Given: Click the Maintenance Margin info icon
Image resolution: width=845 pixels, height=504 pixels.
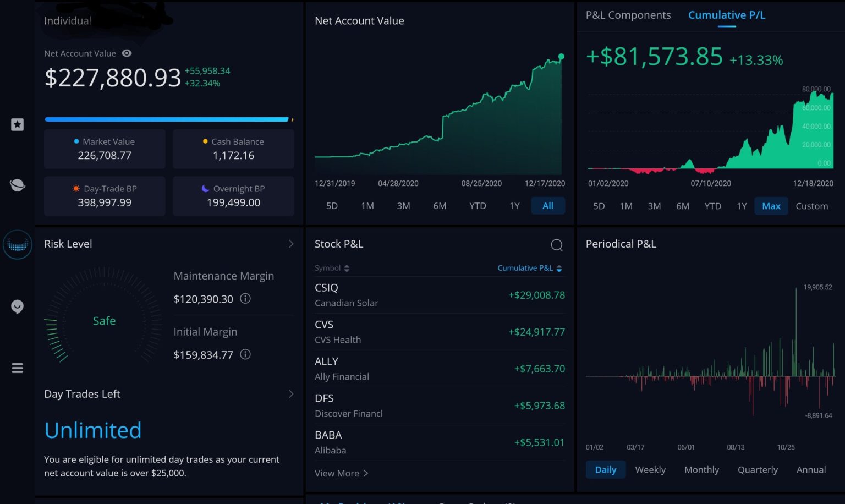Looking at the screenshot, I should pyautogui.click(x=245, y=299).
